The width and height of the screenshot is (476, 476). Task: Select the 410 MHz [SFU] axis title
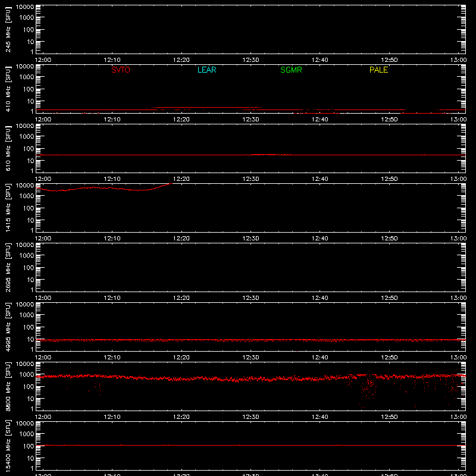(x=8, y=89)
